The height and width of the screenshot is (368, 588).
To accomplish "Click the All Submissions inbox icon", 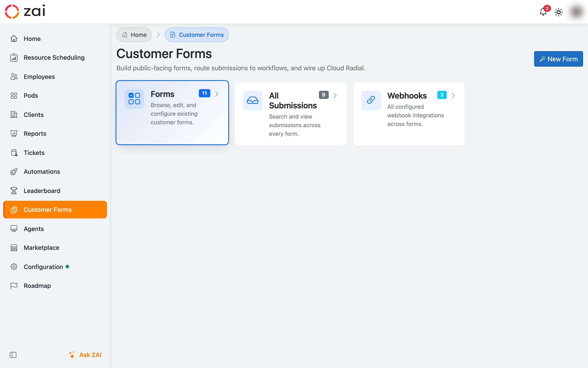I will point(253,100).
